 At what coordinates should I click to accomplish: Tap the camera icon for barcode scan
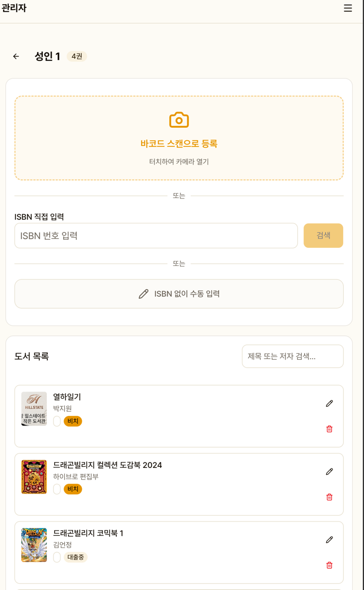(x=179, y=120)
